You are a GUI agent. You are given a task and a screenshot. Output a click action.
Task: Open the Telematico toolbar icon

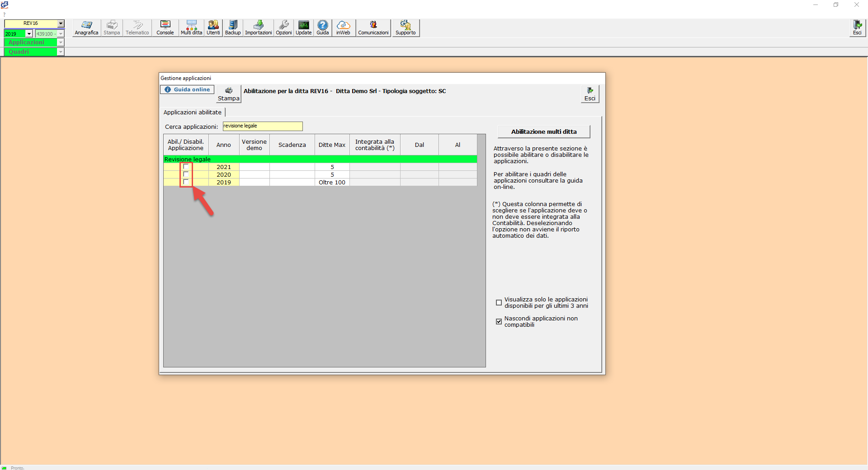(x=137, y=28)
